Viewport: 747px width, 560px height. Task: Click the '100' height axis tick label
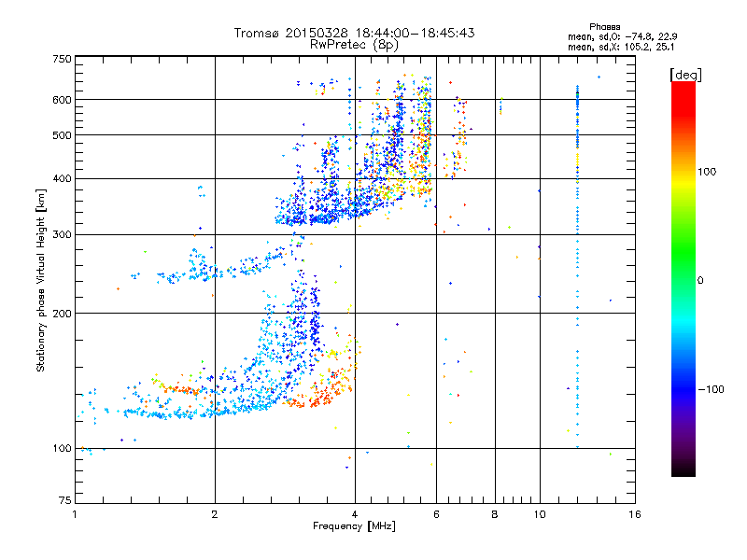pyautogui.click(x=63, y=448)
